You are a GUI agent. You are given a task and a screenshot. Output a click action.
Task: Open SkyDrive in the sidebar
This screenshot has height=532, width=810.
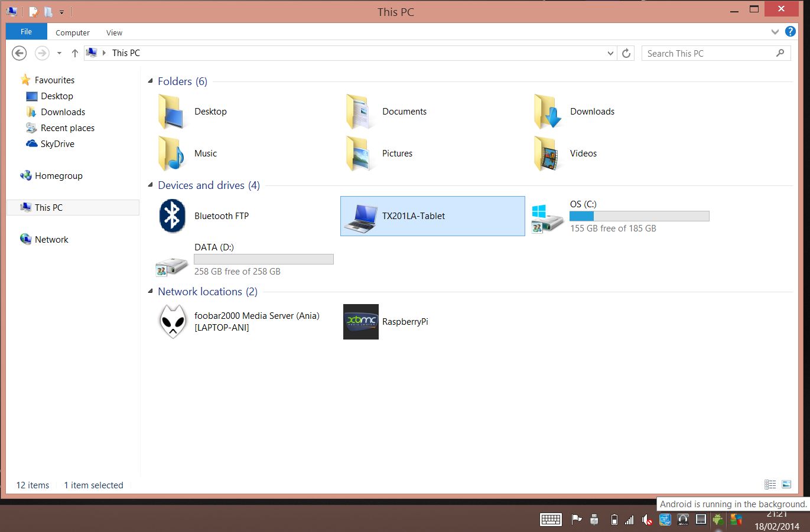point(57,144)
